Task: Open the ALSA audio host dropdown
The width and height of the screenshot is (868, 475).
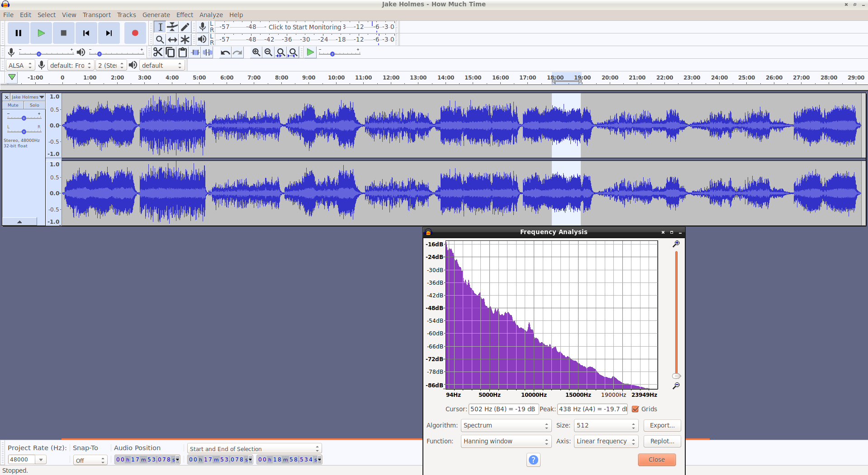Action: pyautogui.click(x=20, y=66)
